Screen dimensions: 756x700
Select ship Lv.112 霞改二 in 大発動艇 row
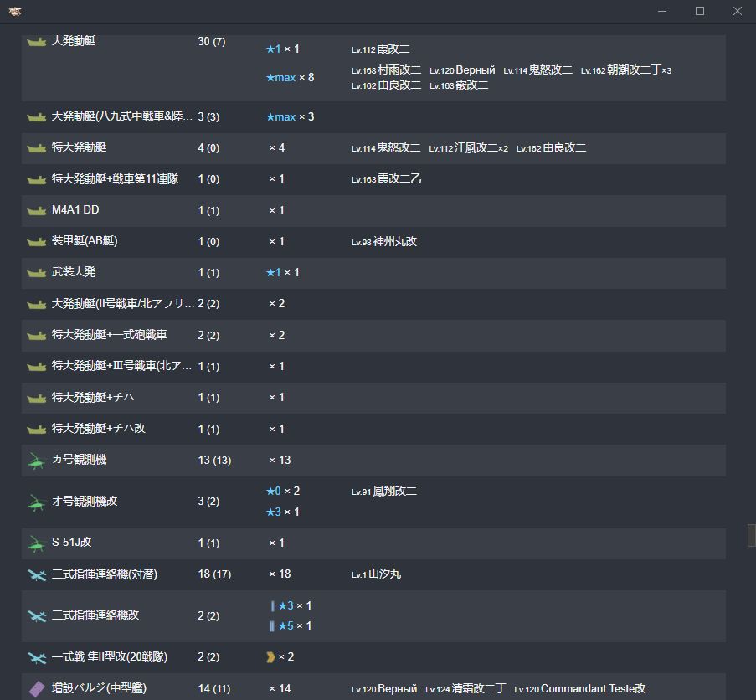click(380, 49)
